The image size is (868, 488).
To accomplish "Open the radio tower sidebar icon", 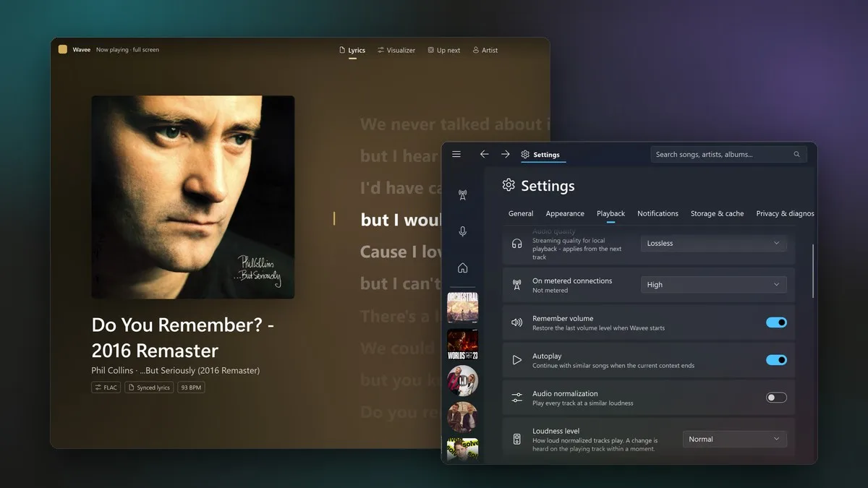I will 463,195.
